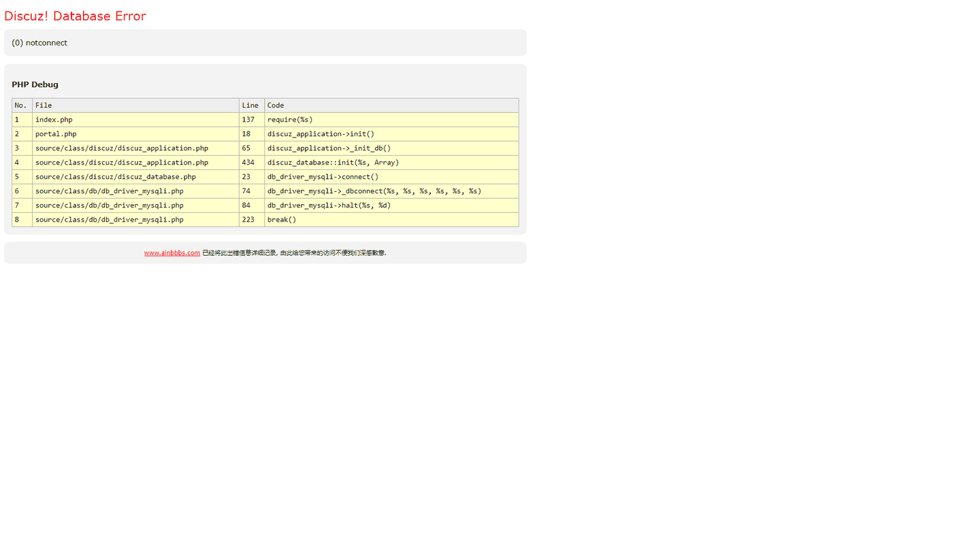Click the line number 65 cell
The image size is (980, 551).
point(251,148)
